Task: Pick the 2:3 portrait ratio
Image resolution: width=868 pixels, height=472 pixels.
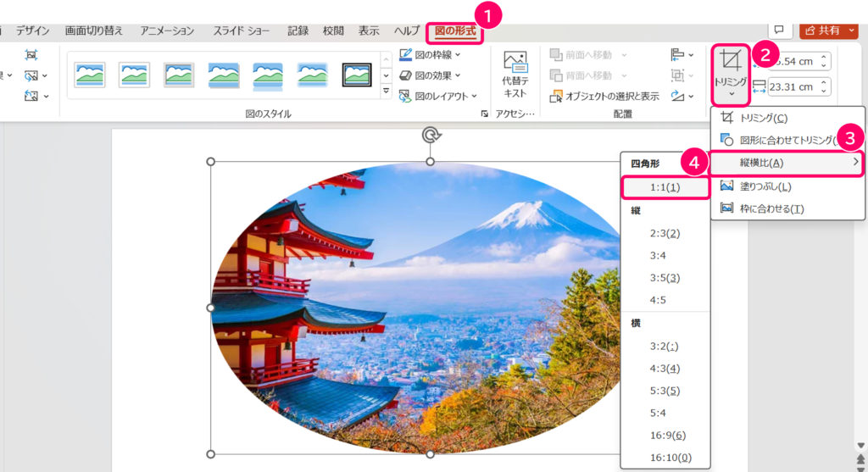Action: pos(665,234)
